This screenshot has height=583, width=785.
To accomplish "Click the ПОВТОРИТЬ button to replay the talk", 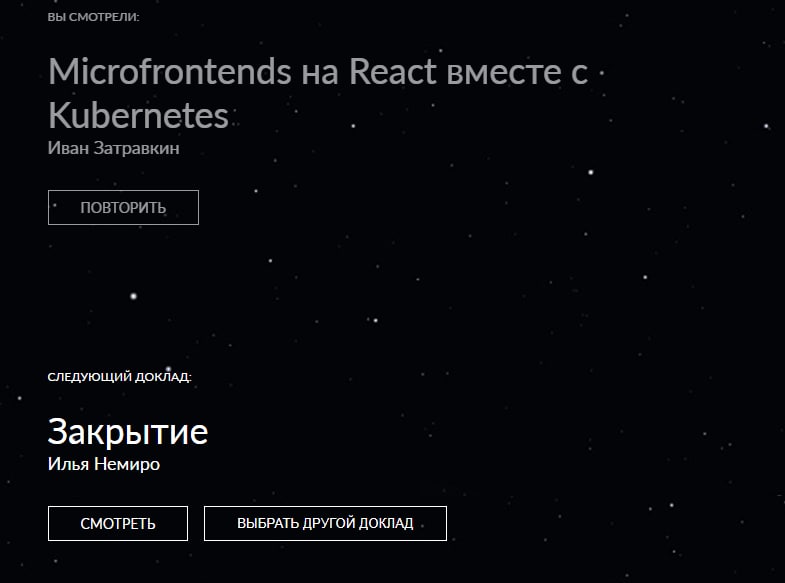I will pyautogui.click(x=123, y=208).
